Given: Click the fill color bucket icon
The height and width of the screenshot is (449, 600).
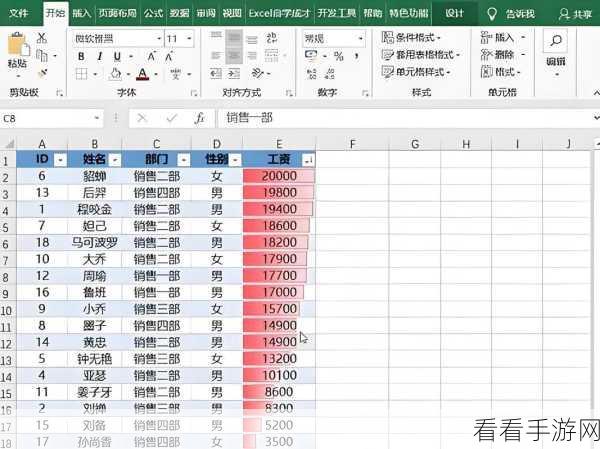Looking at the screenshot, I should point(115,73).
